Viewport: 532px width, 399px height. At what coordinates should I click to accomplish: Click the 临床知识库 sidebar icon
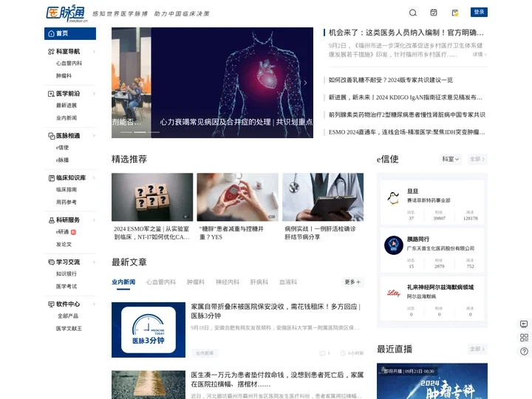[51, 178]
